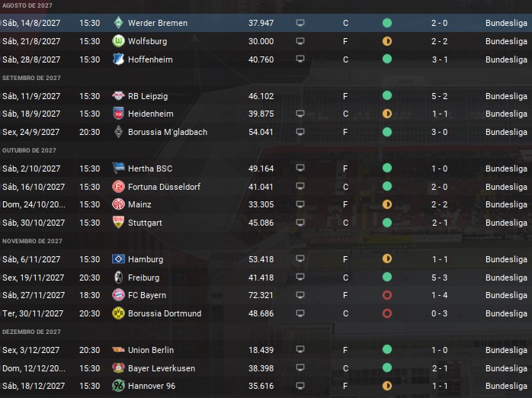532x398 pixels.
Task: Click the Setembro de 2027 month header
Action: click(x=31, y=78)
